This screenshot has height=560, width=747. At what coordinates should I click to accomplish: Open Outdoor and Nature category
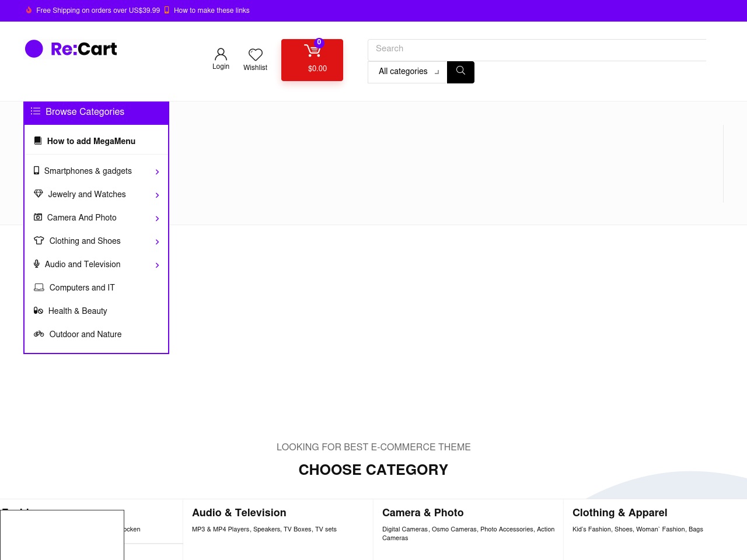coord(86,334)
